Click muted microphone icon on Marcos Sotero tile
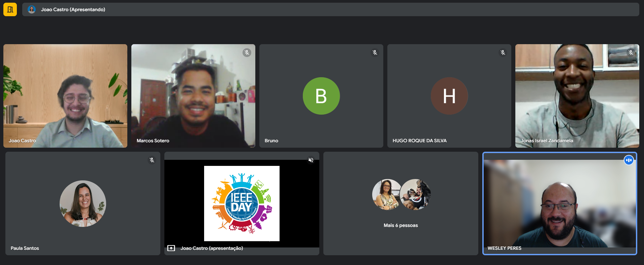 point(247,52)
